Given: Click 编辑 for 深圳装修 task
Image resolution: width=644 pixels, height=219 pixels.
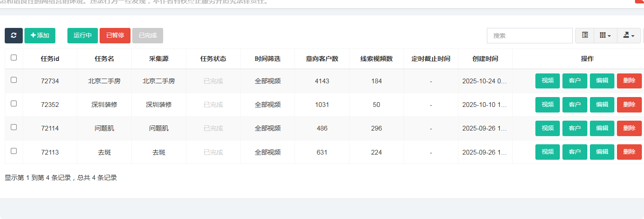Looking at the screenshot, I should [602, 104].
